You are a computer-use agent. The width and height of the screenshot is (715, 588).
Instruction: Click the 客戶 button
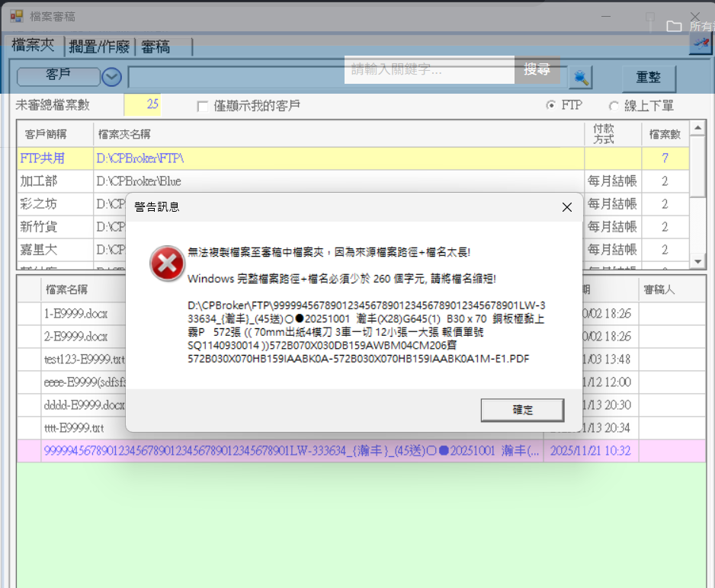click(58, 75)
